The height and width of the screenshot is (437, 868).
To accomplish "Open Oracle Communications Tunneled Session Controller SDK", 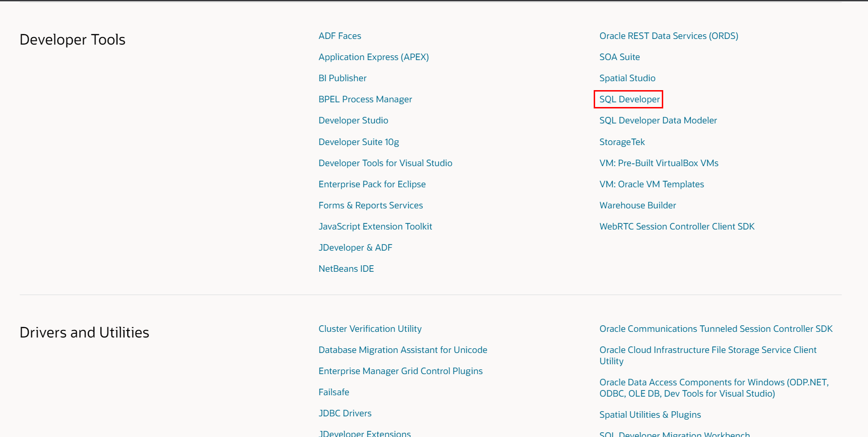I will [x=716, y=329].
